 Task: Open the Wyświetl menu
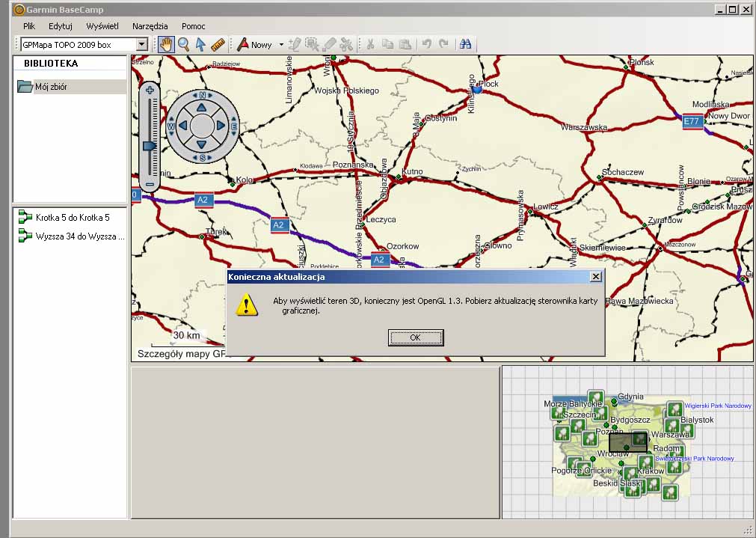pyautogui.click(x=102, y=26)
